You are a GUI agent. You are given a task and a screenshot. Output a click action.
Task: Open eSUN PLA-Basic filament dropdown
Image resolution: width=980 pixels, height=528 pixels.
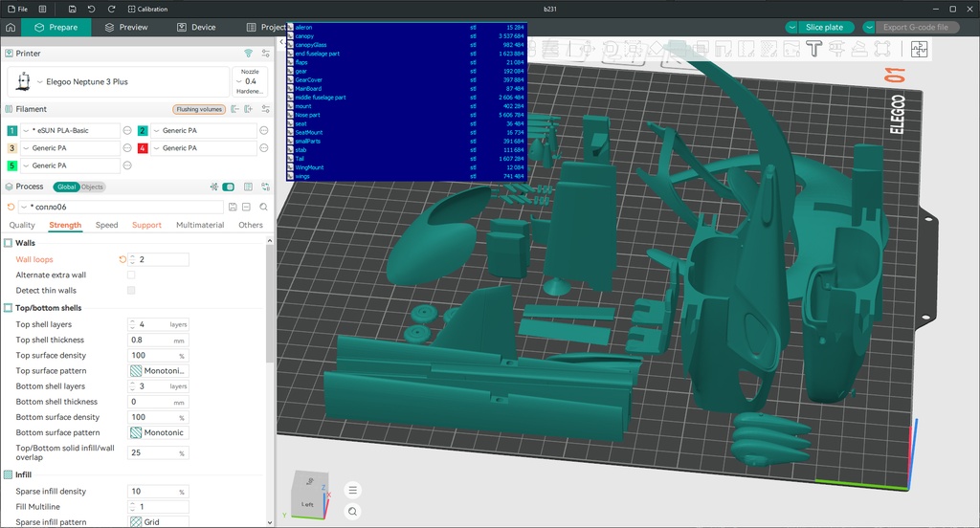click(x=70, y=131)
